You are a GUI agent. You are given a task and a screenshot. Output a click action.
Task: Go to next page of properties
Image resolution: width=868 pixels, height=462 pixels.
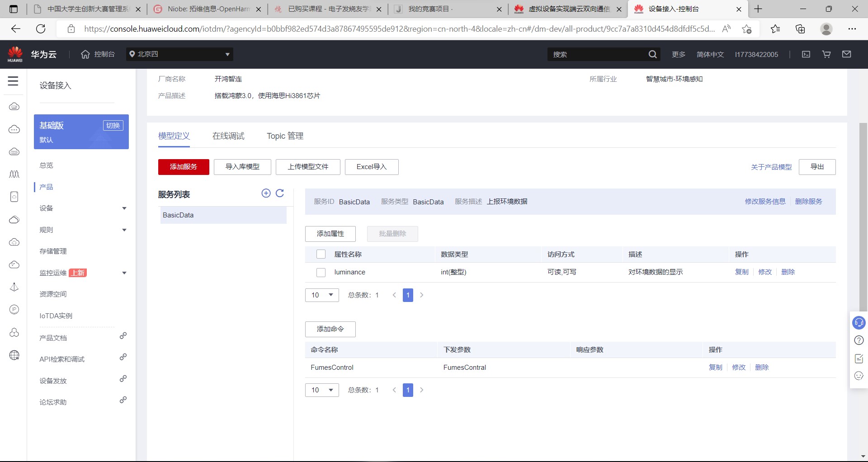click(422, 295)
